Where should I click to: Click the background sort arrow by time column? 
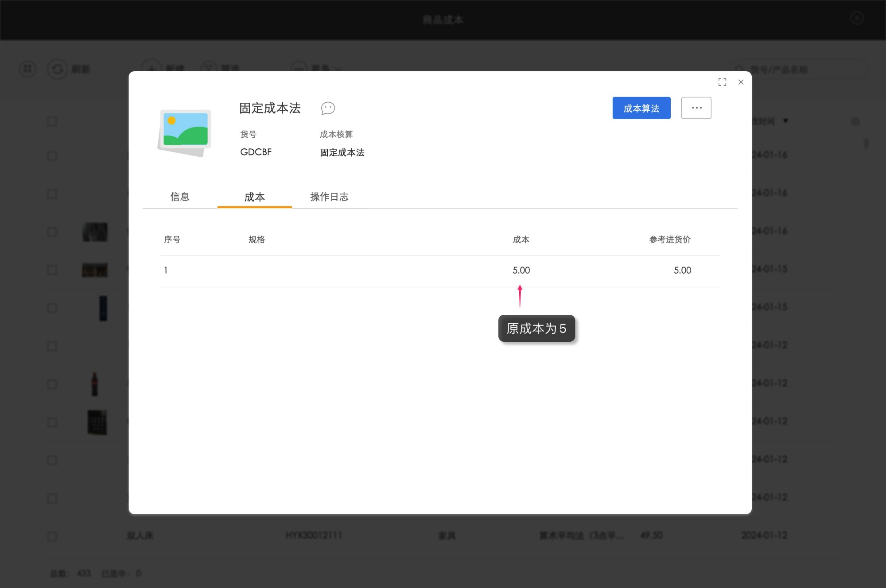pyautogui.click(x=785, y=120)
